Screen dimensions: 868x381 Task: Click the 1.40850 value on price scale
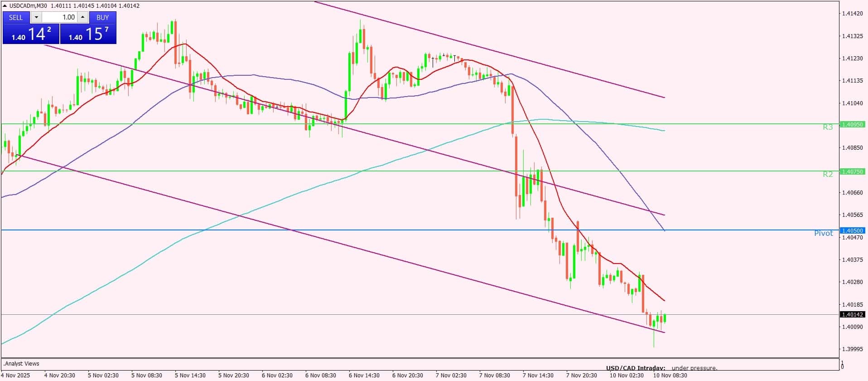[852, 148]
